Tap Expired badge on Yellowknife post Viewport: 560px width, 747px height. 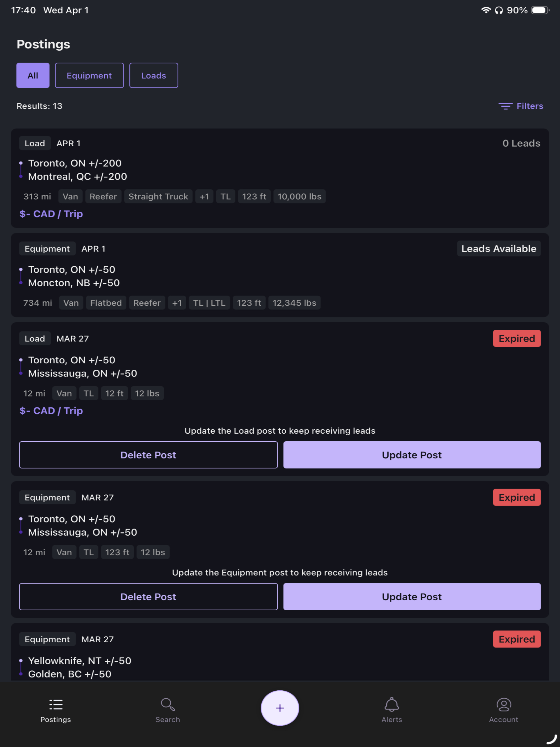(517, 639)
